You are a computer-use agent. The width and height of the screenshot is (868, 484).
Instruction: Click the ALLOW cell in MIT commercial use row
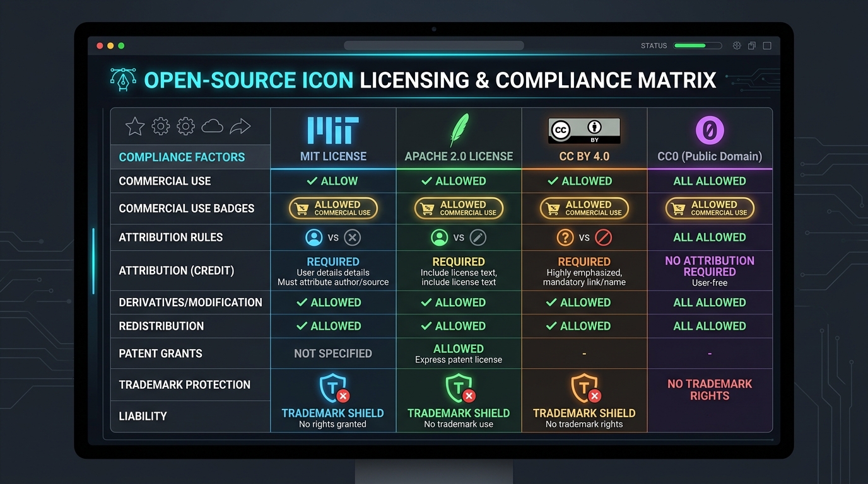click(x=332, y=181)
